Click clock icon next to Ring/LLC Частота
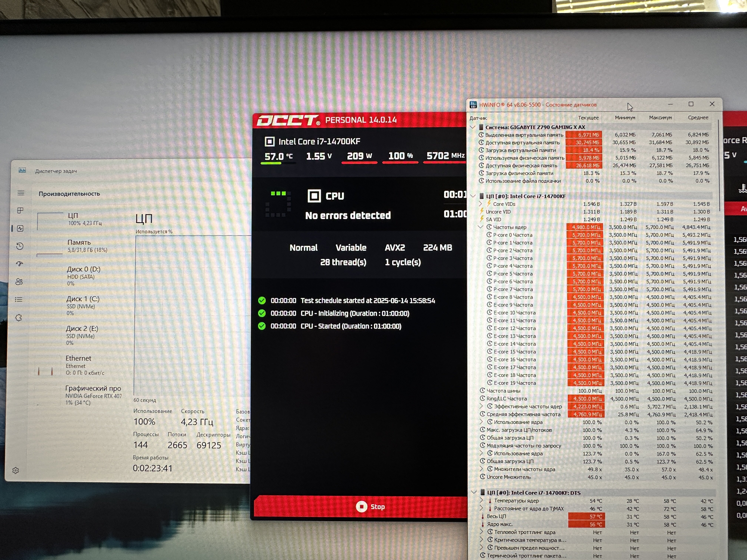The width and height of the screenshot is (747, 560). pyautogui.click(x=483, y=398)
